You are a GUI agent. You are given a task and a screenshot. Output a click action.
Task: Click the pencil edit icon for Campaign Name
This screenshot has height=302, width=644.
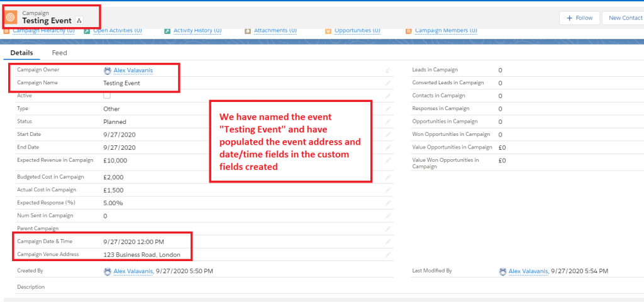[x=388, y=83]
